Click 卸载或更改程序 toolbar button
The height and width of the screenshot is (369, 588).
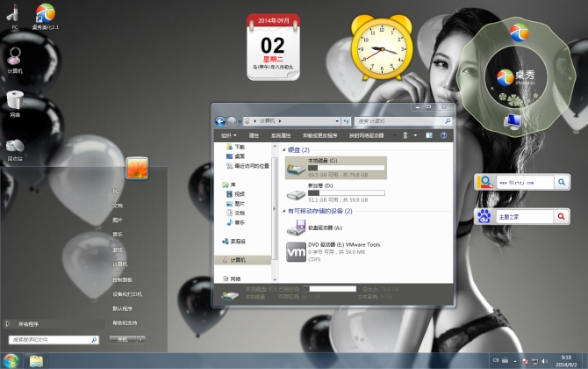pyautogui.click(x=319, y=135)
